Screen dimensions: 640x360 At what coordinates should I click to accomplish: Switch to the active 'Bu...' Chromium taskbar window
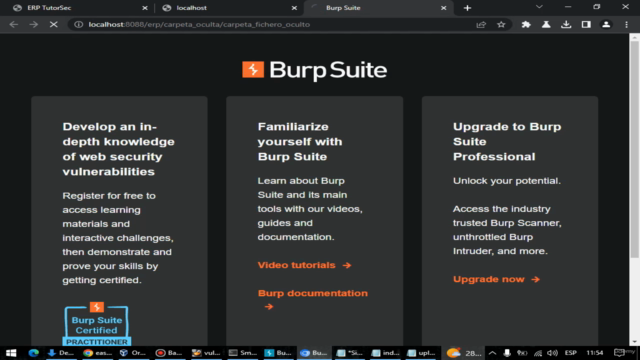(313, 353)
